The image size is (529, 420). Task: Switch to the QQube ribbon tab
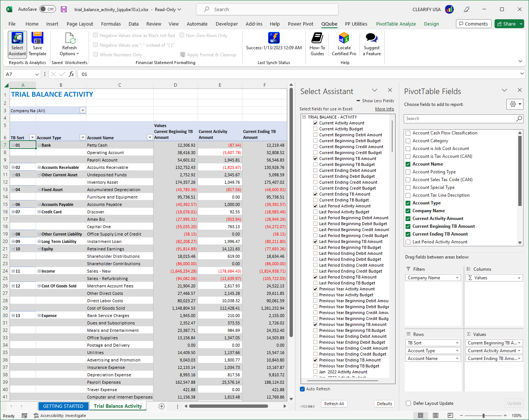[329, 24]
